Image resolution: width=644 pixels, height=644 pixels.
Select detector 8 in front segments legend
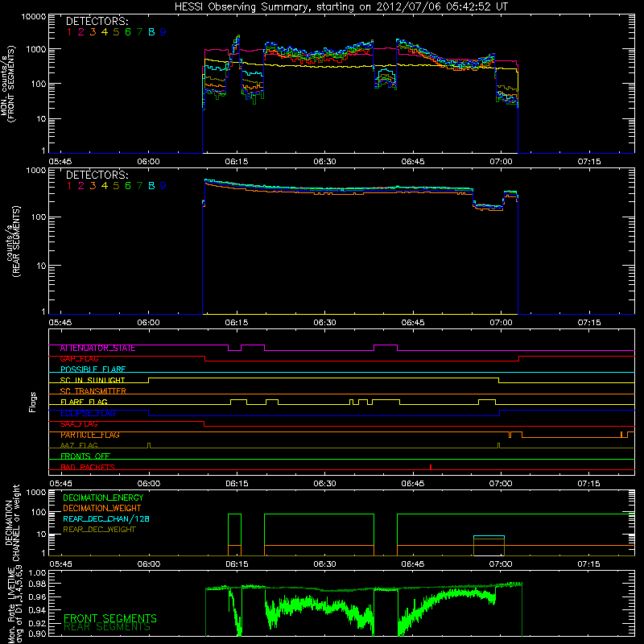151,32
